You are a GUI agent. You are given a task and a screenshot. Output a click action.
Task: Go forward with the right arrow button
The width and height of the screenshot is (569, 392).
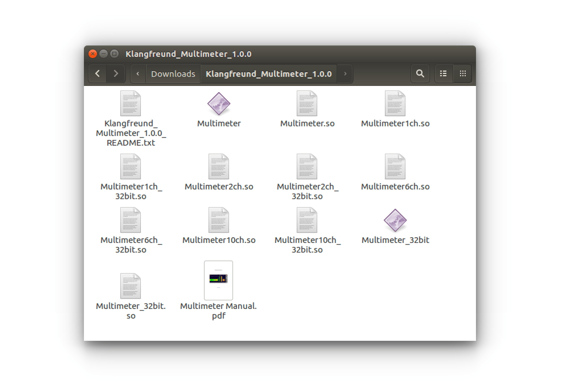(x=116, y=74)
